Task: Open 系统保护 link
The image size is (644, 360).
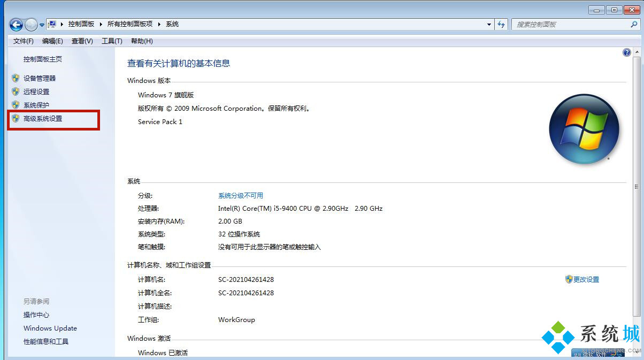Action: coord(36,105)
